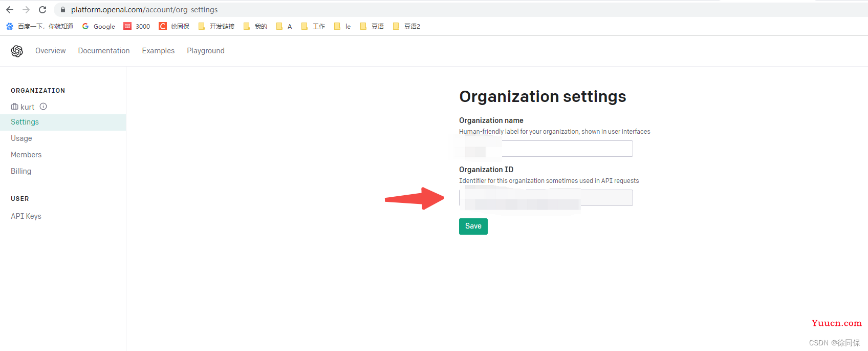Click the Organization ID field
This screenshot has width=868, height=351.
(x=546, y=198)
